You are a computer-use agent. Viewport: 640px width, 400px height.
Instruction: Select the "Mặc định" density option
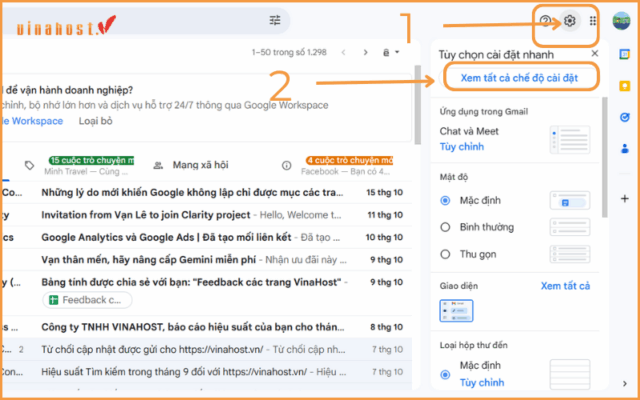[446, 200]
